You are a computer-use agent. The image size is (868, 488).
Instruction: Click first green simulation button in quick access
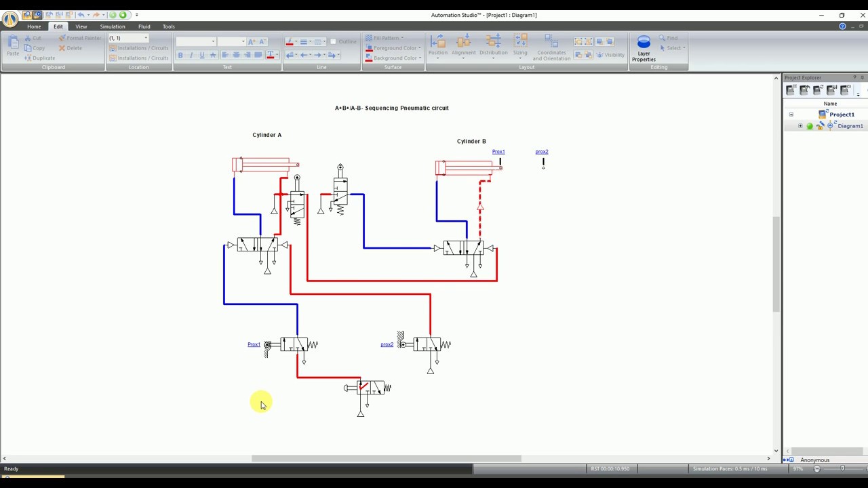click(113, 15)
